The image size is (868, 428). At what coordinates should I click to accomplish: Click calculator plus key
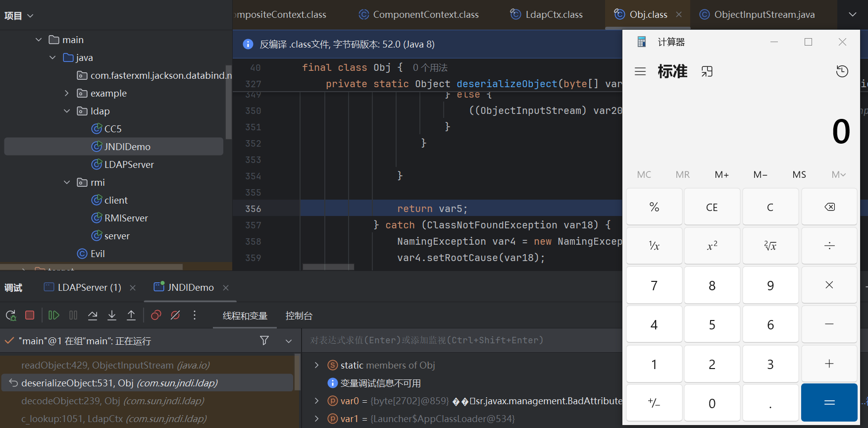[829, 364]
